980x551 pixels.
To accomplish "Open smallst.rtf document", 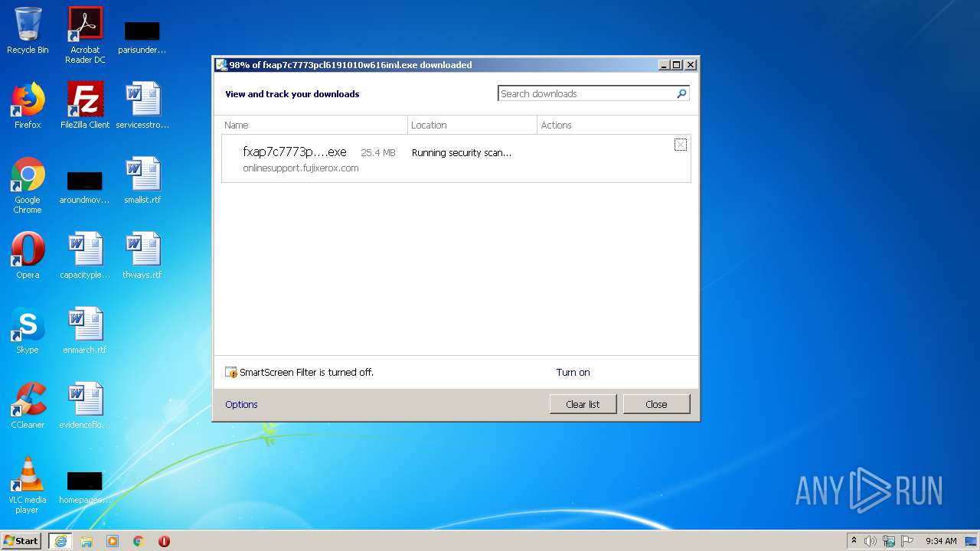I will (142, 180).
